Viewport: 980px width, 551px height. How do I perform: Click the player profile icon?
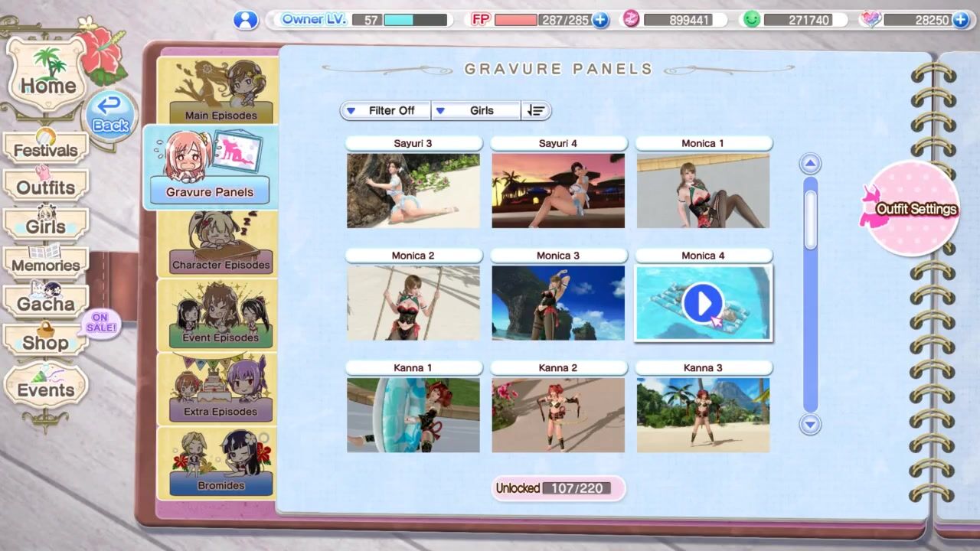tap(245, 20)
